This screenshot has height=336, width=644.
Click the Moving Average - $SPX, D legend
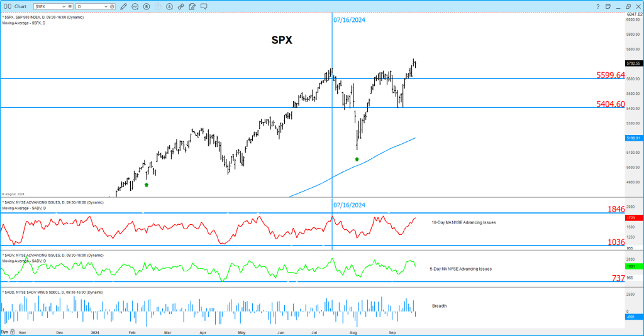click(x=24, y=23)
